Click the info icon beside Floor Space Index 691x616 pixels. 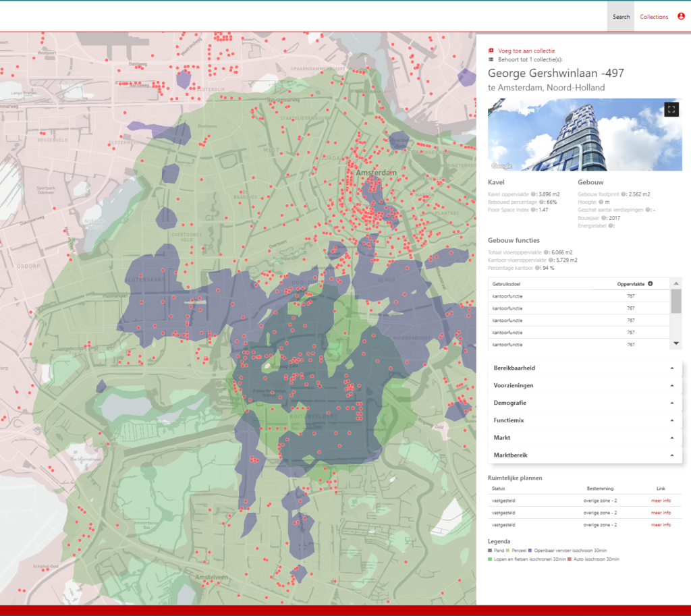click(533, 210)
